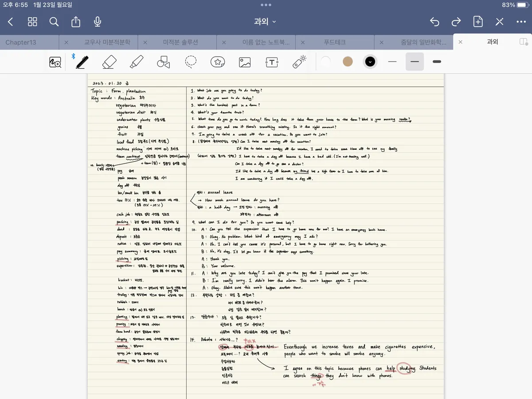Switch to the 푸드테크 tab
The width and height of the screenshot is (532, 399).
335,42
